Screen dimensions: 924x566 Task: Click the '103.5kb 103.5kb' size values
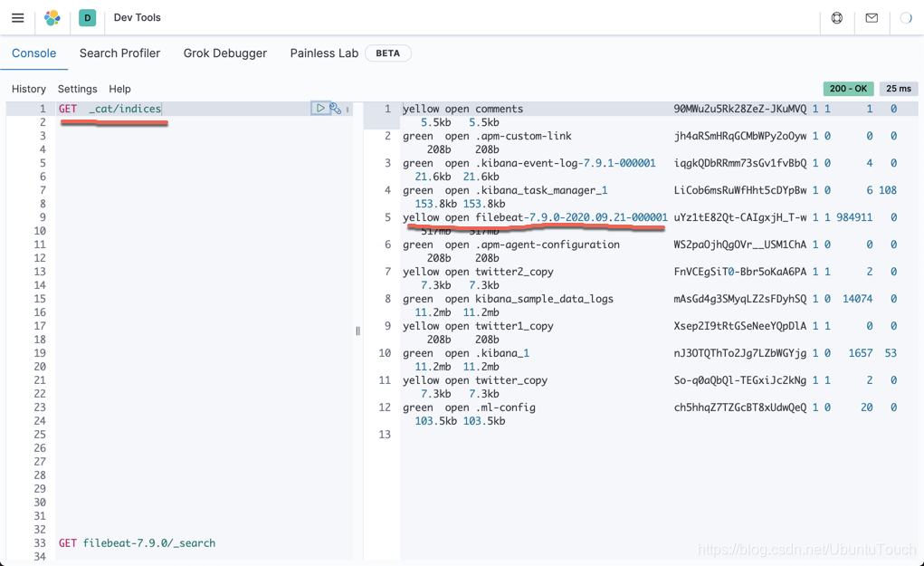pyautogui.click(x=460, y=421)
